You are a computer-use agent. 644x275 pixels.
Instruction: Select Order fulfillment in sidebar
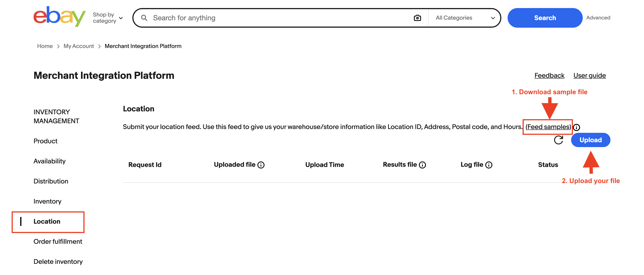58,242
